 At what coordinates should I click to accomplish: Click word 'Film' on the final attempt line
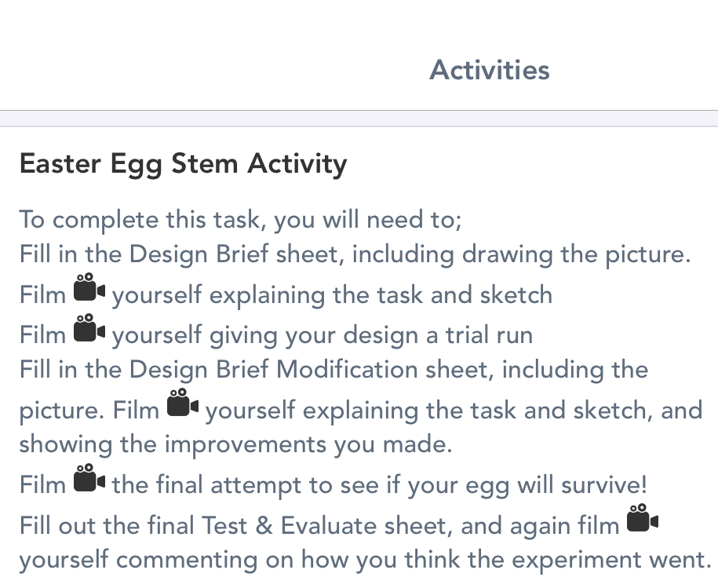(x=42, y=484)
